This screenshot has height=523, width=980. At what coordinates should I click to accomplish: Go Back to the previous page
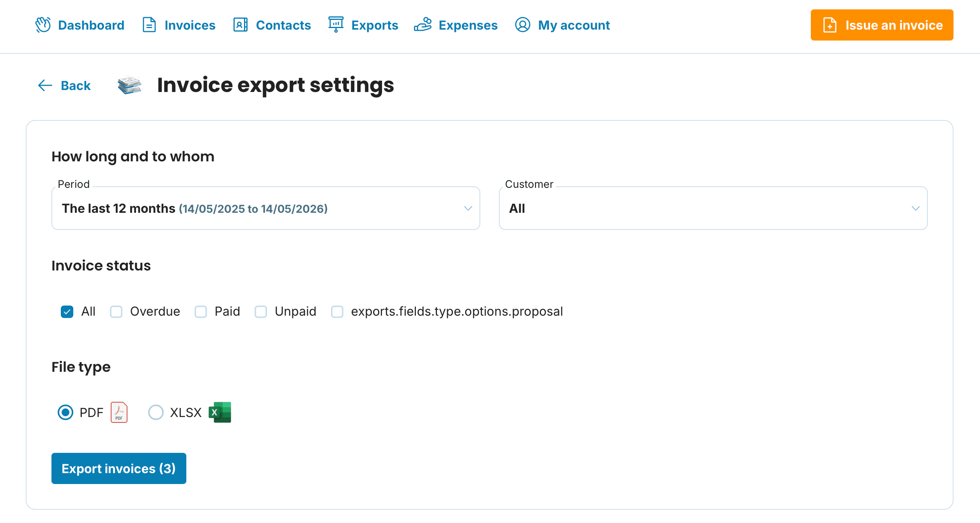tap(64, 85)
